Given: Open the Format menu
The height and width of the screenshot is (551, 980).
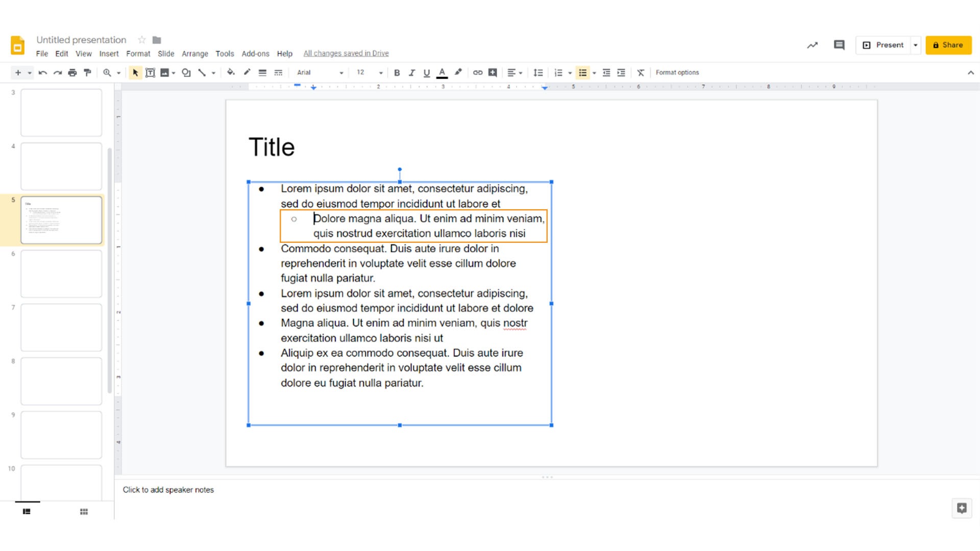Looking at the screenshot, I should click(138, 53).
